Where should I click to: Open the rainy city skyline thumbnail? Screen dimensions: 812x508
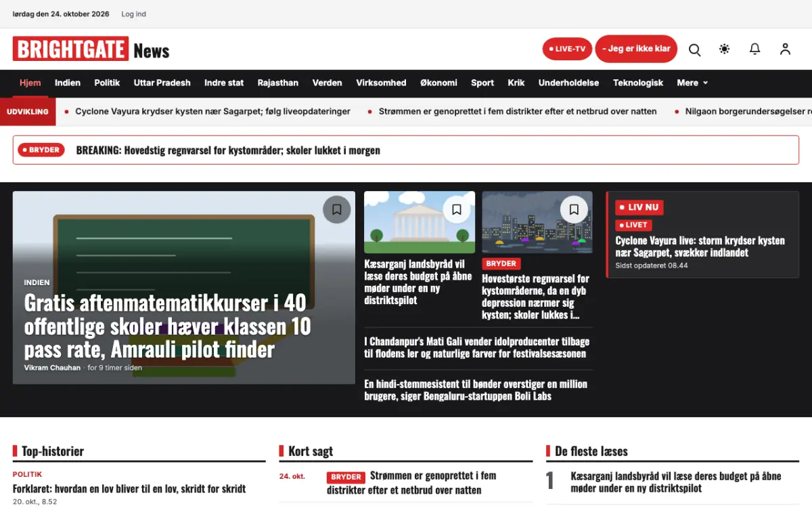[x=537, y=222]
